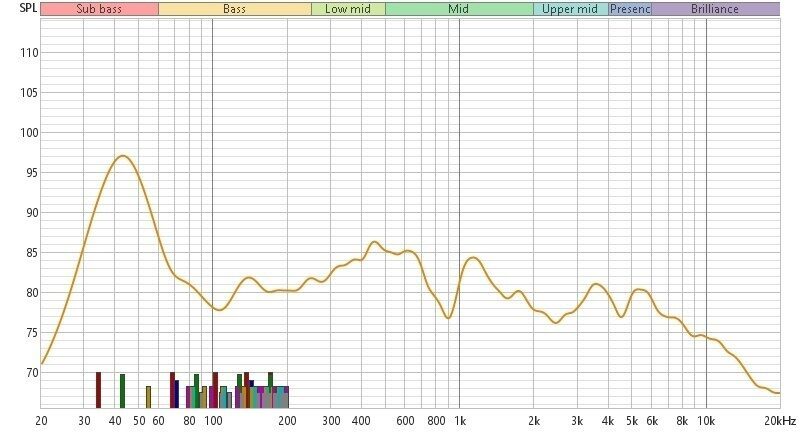Click the 110 dB SPL axis value

29,53
